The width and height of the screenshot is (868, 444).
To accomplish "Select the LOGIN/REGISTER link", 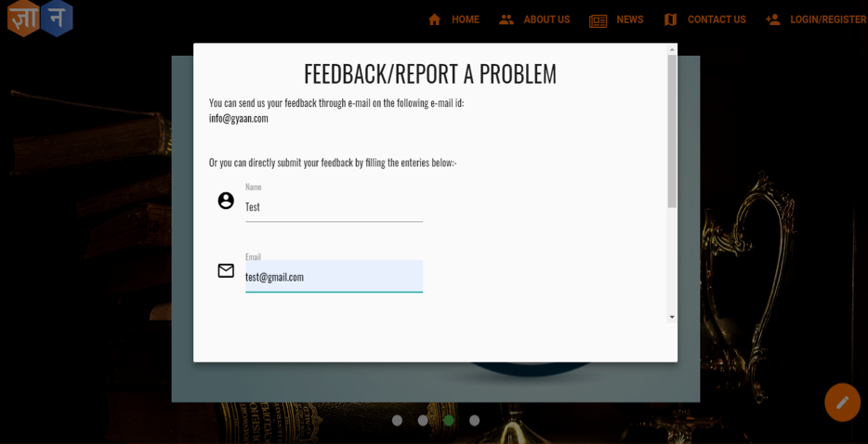I will (x=827, y=20).
